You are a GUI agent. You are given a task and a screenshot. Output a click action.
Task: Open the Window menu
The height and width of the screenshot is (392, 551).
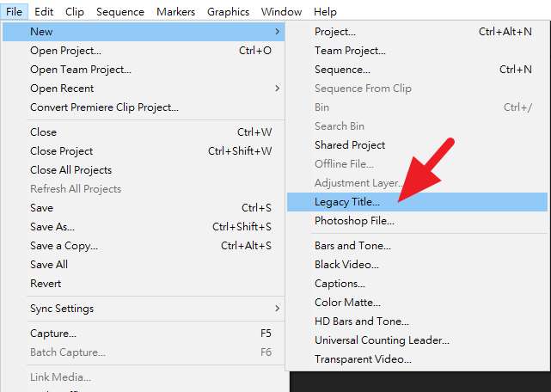(x=281, y=12)
